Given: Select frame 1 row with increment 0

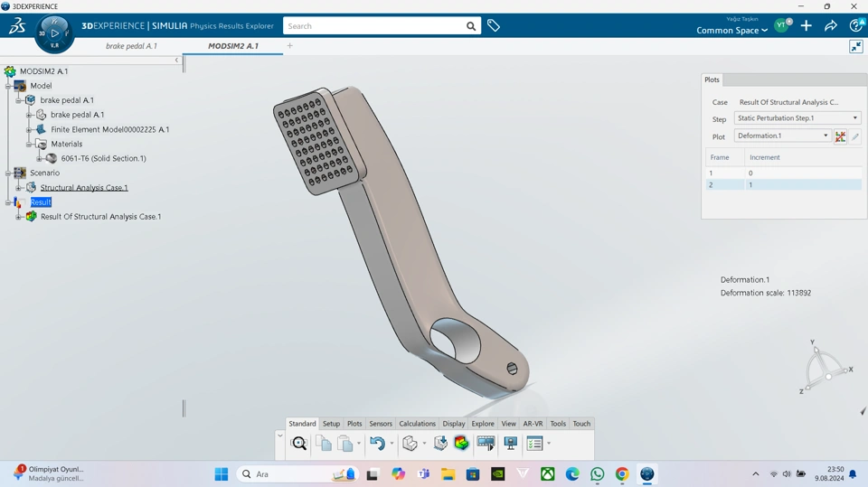Looking at the screenshot, I should click(783, 173).
